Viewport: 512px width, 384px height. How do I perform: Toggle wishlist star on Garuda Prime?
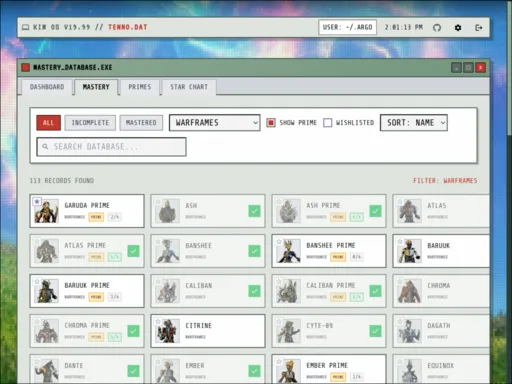(37, 201)
